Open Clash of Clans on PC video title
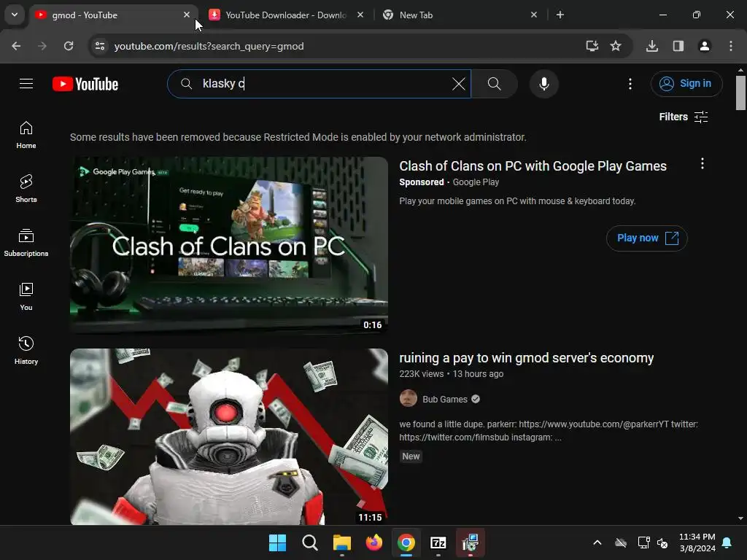 click(533, 166)
